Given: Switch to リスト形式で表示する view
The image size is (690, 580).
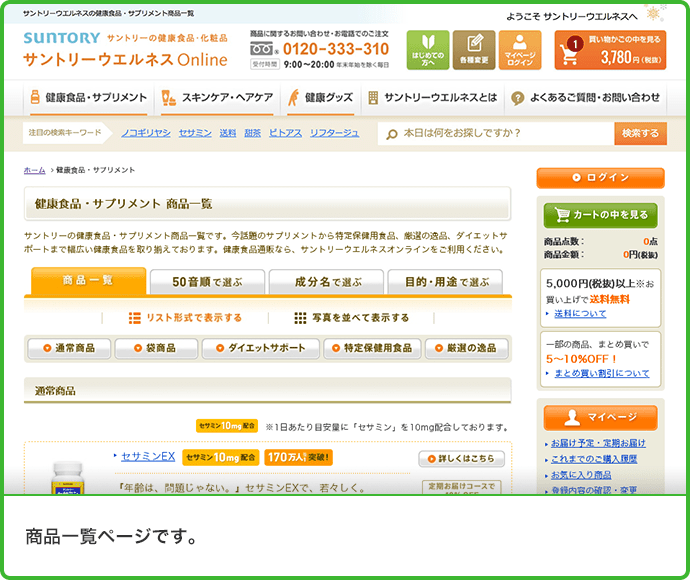Looking at the screenshot, I should tap(185, 318).
